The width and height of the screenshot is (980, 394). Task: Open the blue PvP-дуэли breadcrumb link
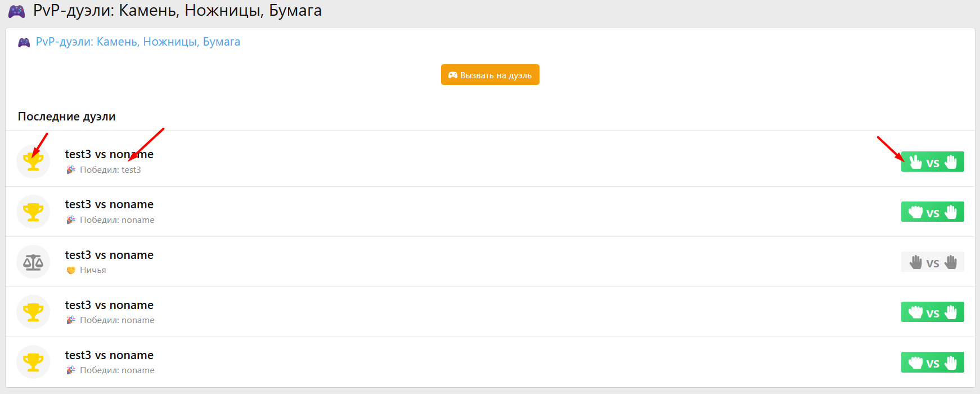click(x=138, y=42)
